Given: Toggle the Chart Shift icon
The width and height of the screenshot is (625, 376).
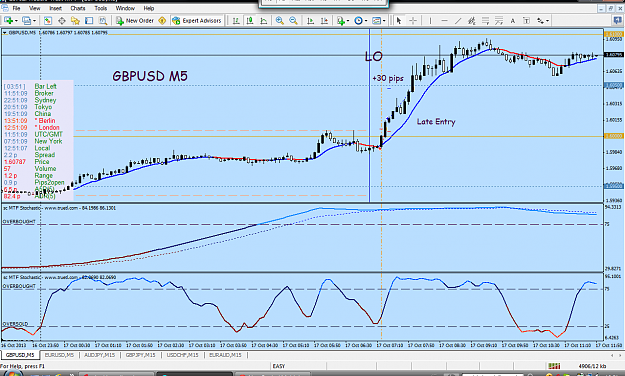Looking at the screenshot, I should pyautogui.click(x=324, y=20).
